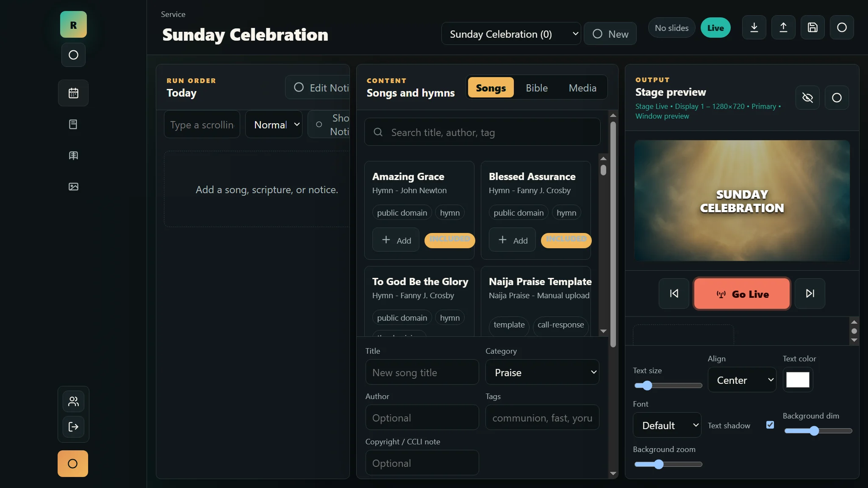
Task: Toggle the Live status pill
Action: (715, 28)
